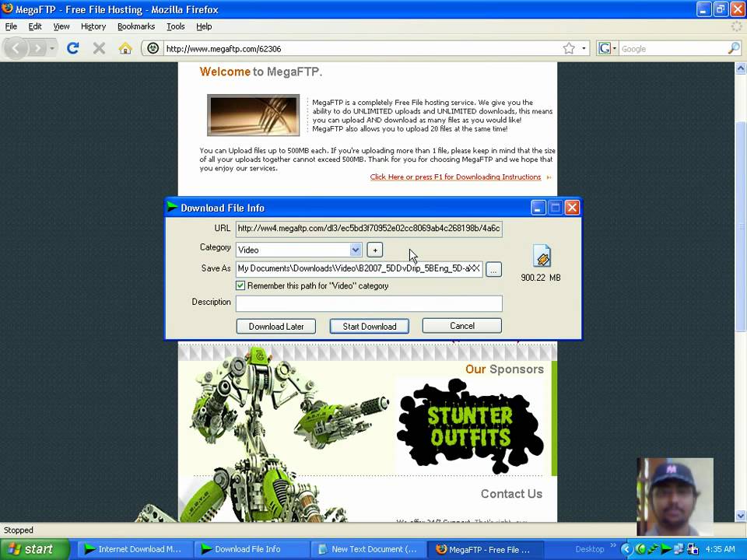The image size is (747, 560).
Task: Open the Windows start button
Action: (x=35, y=549)
